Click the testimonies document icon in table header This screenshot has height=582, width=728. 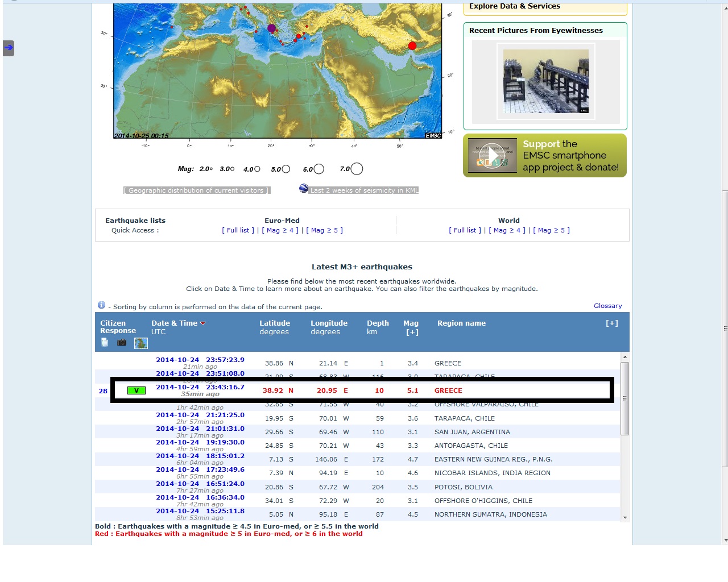[104, 342]
